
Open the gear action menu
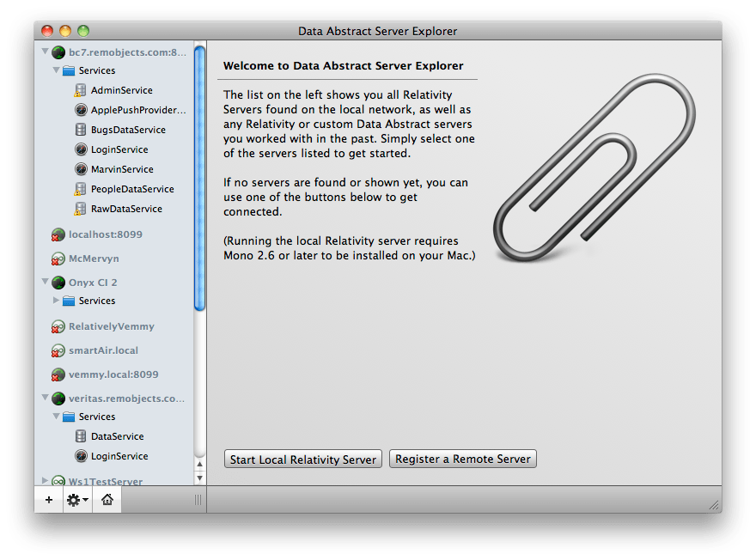[x=76, y=498]
